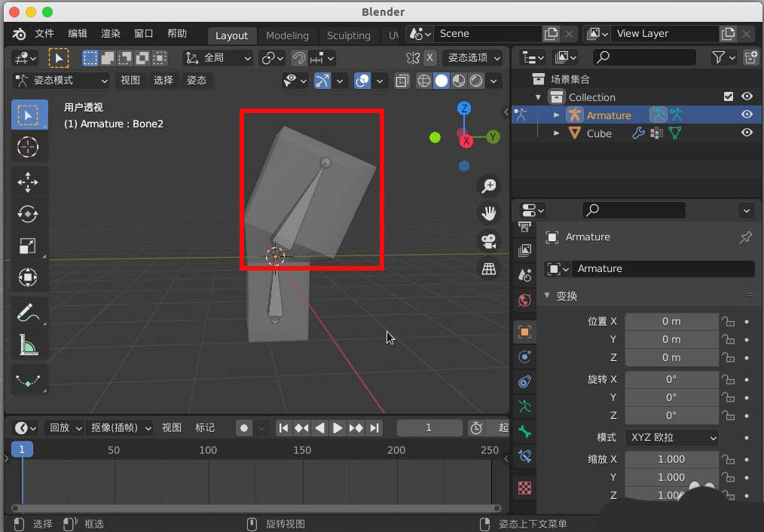Viewport: 764px width, 532px height.
Task: Switch orthographic perspective grid icon
Action: 489,268
